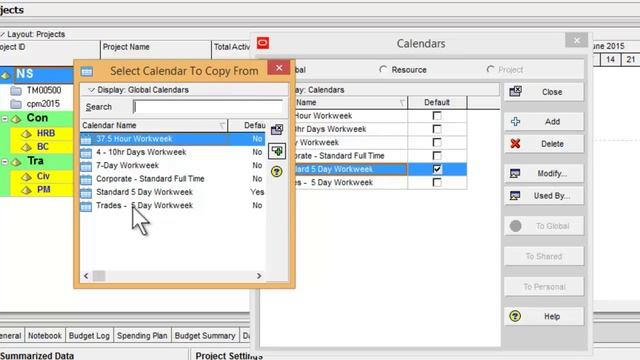The height and width of the screenshot is (360, 640).
Task: Check Default box for Trades 5 Day Workweek
Action: [437, 182]
